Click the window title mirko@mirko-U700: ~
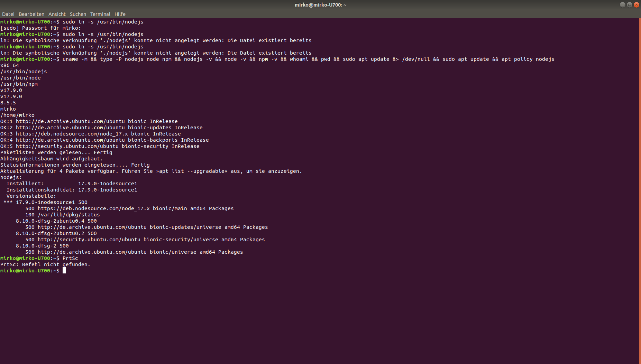The height and width of the screenshot is (364, 641). point(320,5)
